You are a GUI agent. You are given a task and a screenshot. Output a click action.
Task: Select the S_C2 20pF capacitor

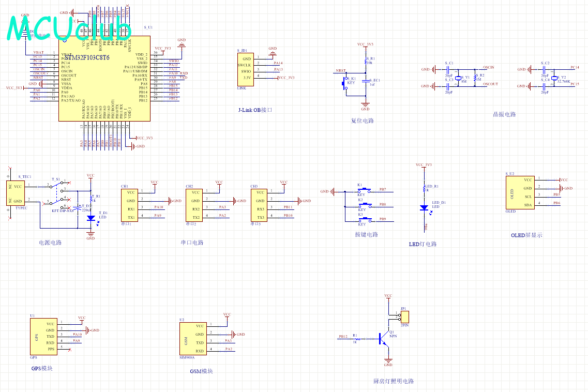pyautogui.click(x=544, y=69)
